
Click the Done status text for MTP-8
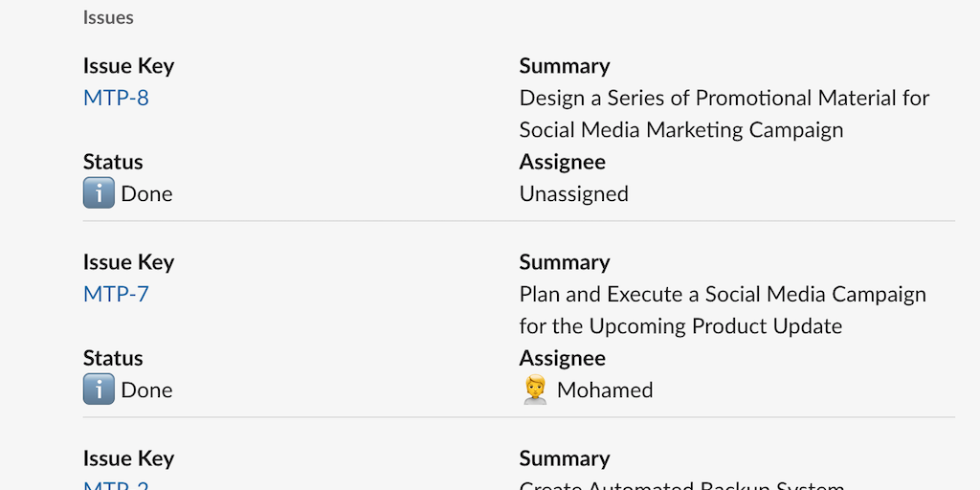tap(146, 193)
